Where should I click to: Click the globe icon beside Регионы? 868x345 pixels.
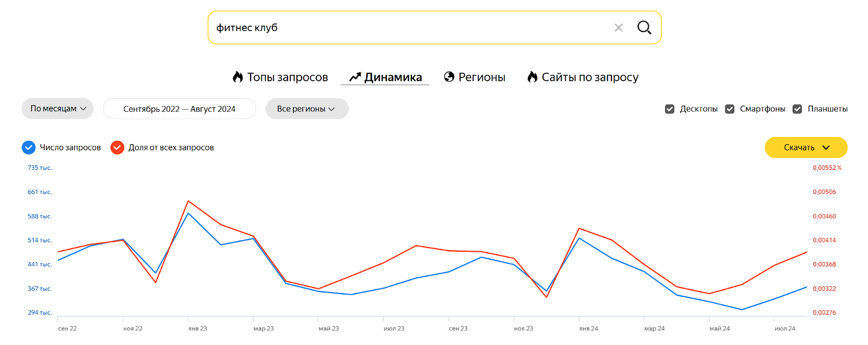(449, 77)
